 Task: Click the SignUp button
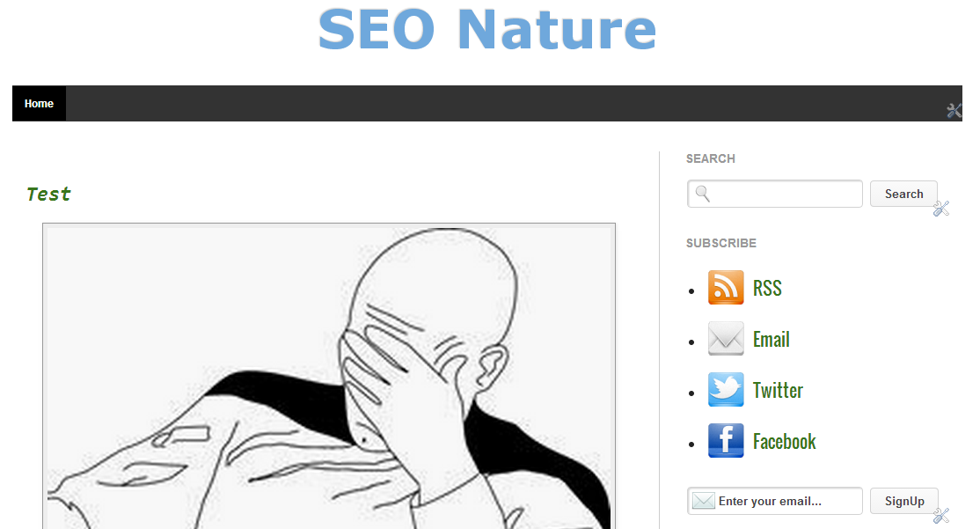(x=903, y=501)
